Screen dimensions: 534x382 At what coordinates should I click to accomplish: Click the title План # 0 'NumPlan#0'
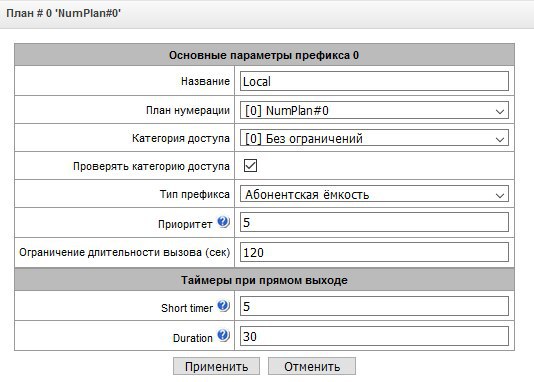point(64,13)
